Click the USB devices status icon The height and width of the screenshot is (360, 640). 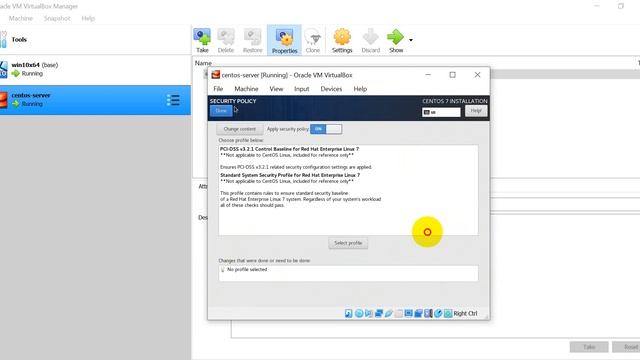pyautogui.click(x=389, y=313)
